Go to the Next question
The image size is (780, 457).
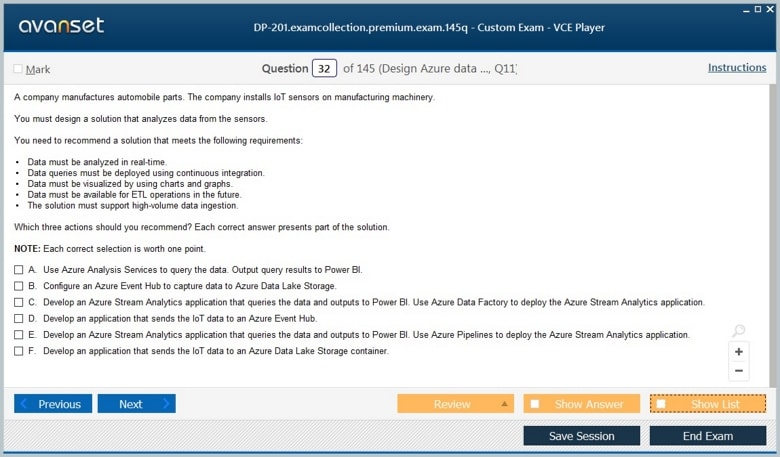136,404
